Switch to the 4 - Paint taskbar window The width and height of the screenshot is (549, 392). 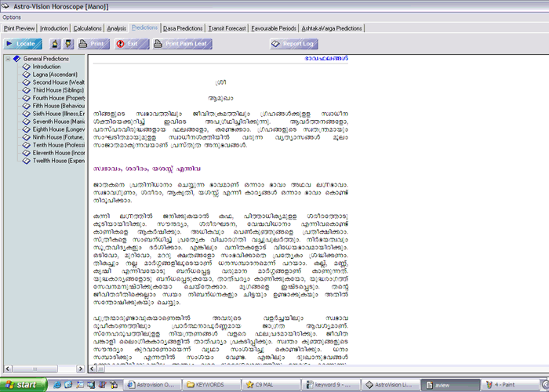click(510, 385)
